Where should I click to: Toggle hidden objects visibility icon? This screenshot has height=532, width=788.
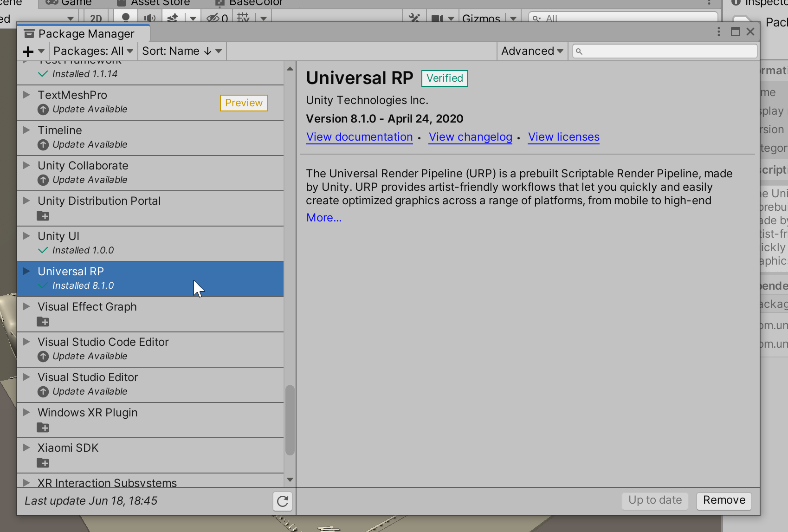pos(217,19)
